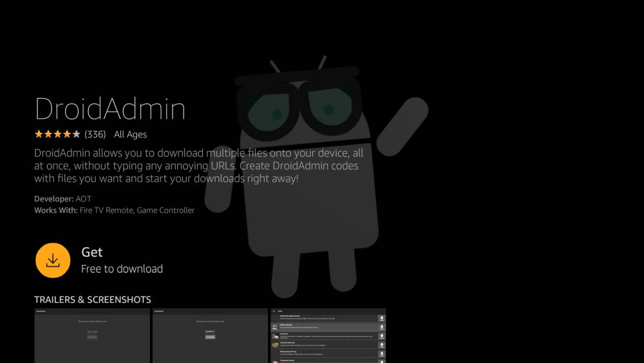The height and width of the screenshot is (363, 644).
Task: Click the star rating with 336 reviews
Action: coord(70,134)
